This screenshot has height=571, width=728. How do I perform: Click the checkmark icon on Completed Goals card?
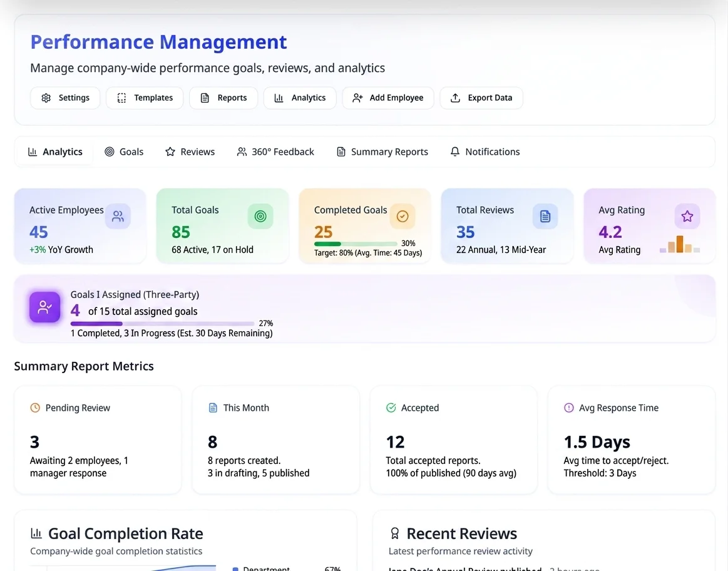pos(402,217)
